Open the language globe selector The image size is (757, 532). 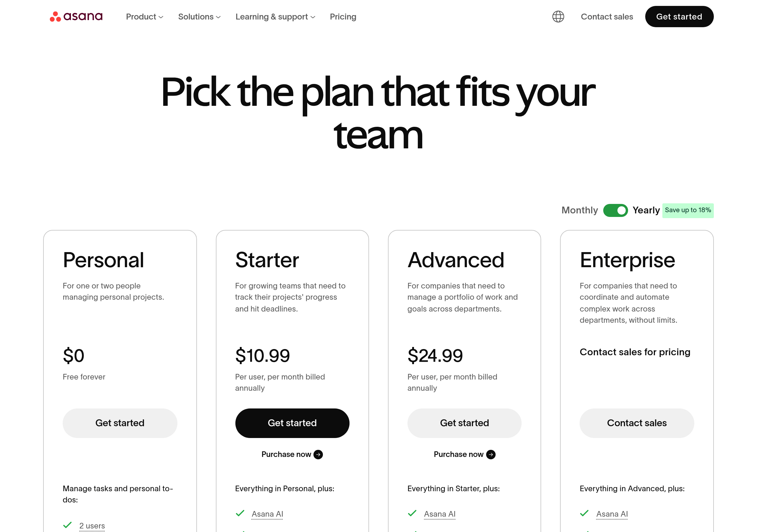(558, 17)
